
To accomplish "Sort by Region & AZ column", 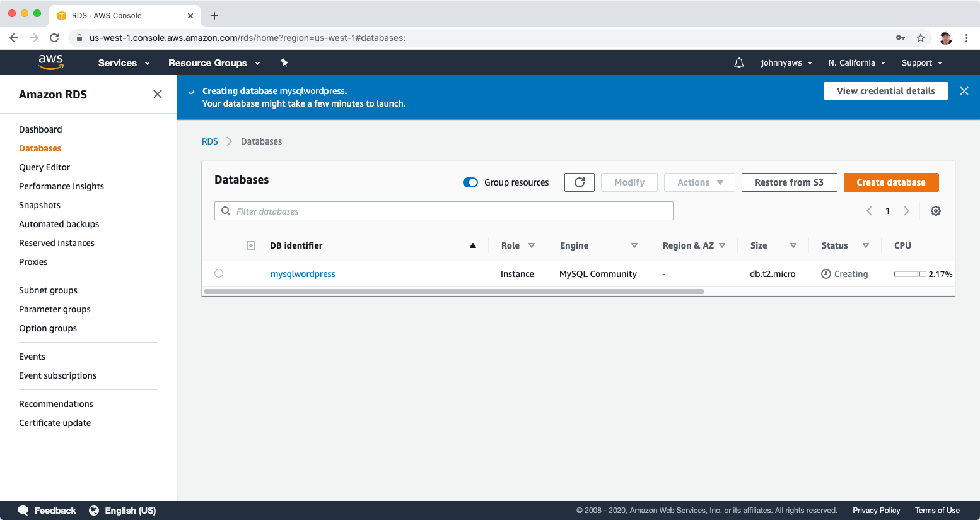I will pyautogui.click(x=722, y=245).
